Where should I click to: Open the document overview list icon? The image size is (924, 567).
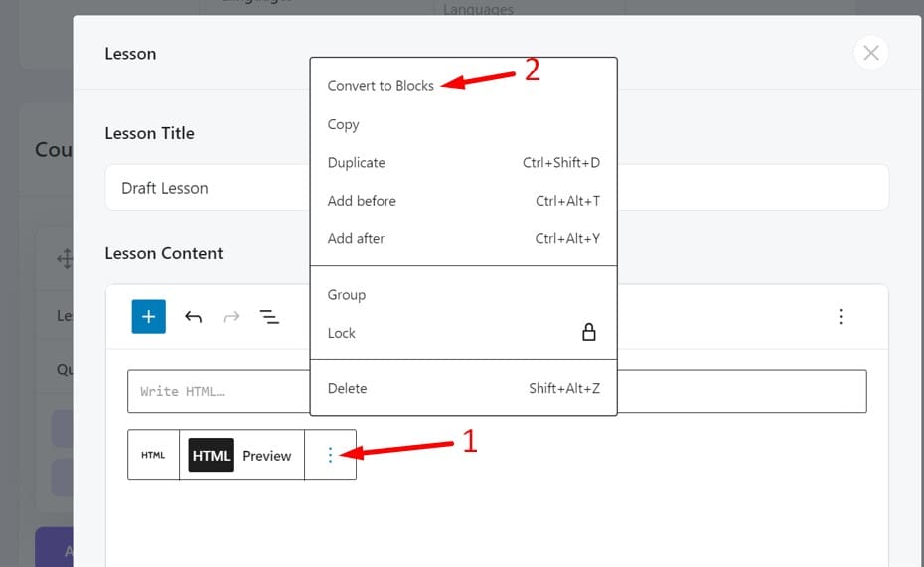269,317
